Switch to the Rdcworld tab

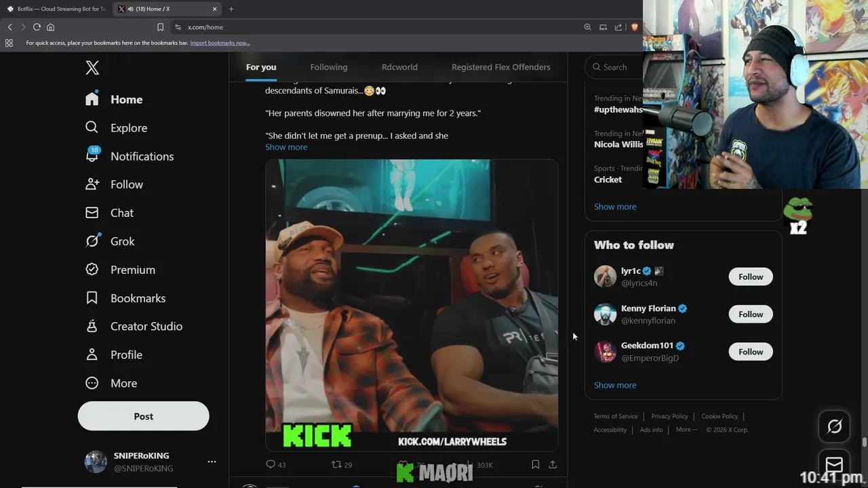click(x=399, y=67)
